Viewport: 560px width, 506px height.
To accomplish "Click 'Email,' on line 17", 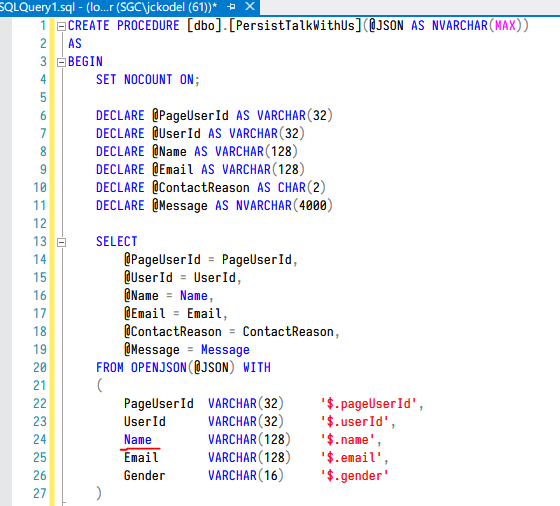I will [207, 314].
